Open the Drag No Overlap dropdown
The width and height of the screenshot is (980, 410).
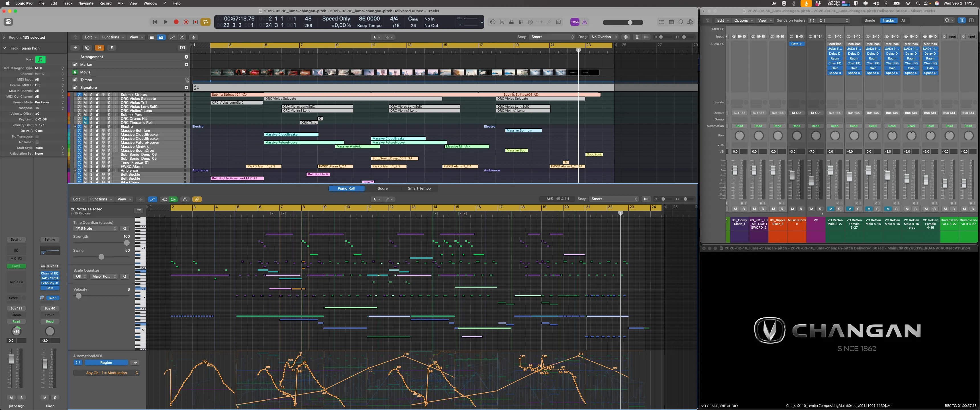[x=604, y=37]
